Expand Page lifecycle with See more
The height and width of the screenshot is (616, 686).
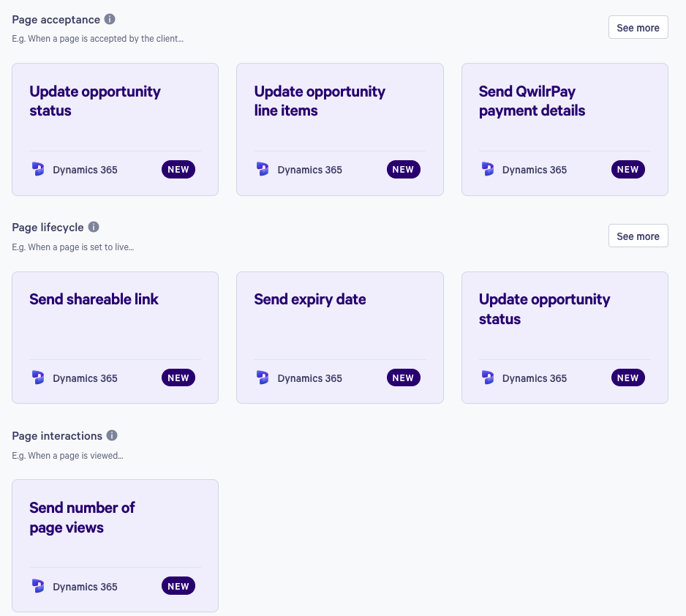638,236
